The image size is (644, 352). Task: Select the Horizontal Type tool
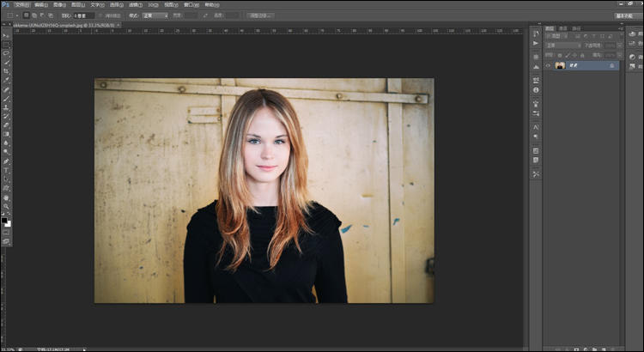tap(6, 170)
